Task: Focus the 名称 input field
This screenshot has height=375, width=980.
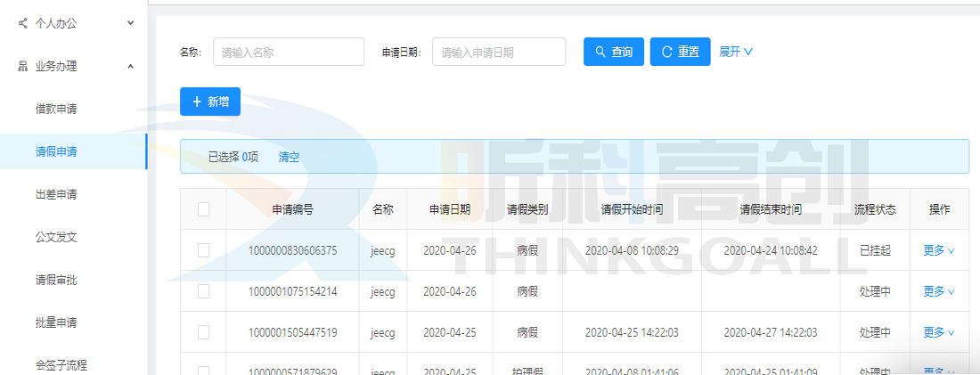Action: pos(289,52)
